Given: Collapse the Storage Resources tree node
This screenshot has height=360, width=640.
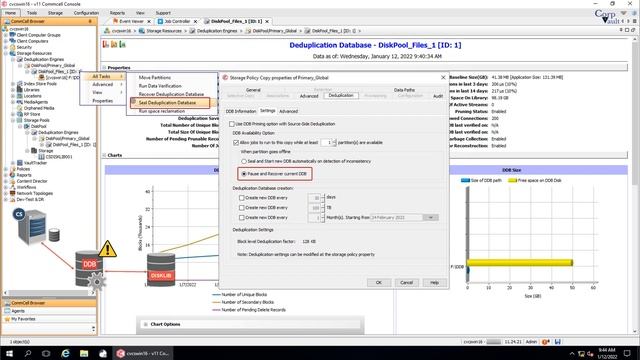Looking at the screenshot, I should pyautogui.click(x=6, y=53).
